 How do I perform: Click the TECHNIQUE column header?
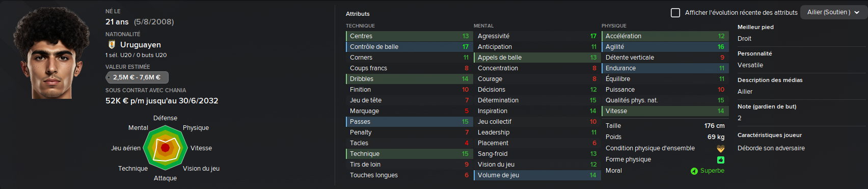point(360,26)
